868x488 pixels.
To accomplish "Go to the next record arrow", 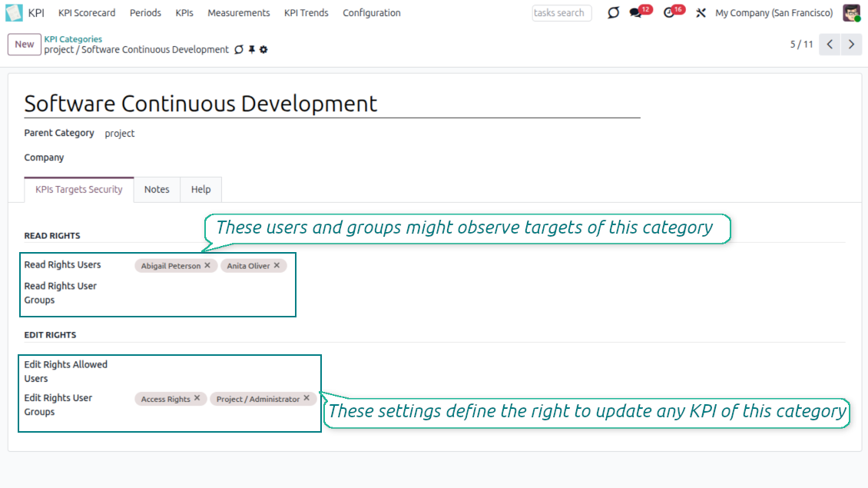I will tap(851, 45).
